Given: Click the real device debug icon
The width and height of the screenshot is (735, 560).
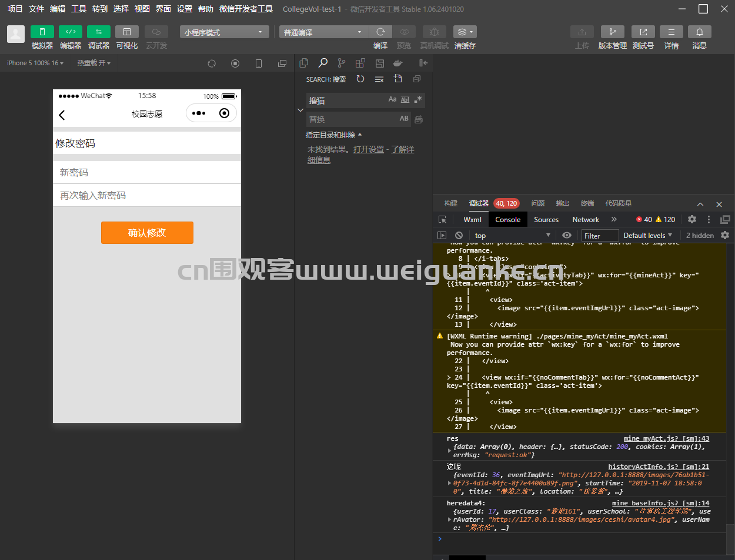Looking at the screenshot, I should pos(434,32).
